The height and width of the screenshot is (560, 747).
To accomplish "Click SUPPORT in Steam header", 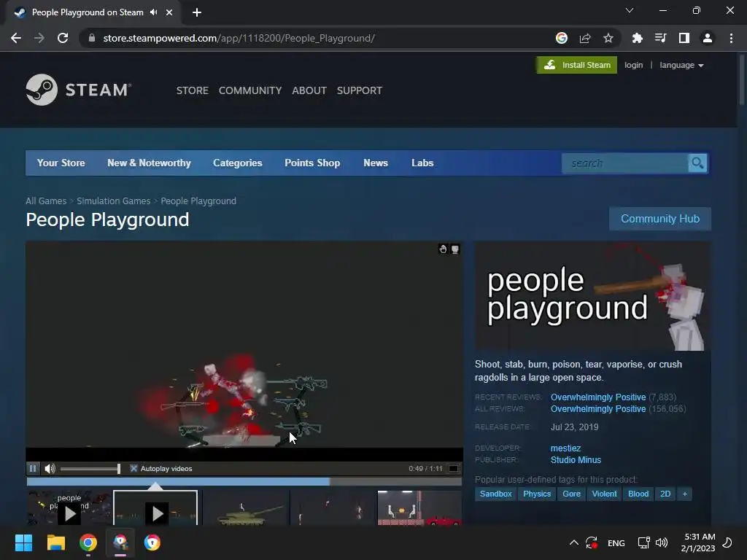I will coord(360,90).
